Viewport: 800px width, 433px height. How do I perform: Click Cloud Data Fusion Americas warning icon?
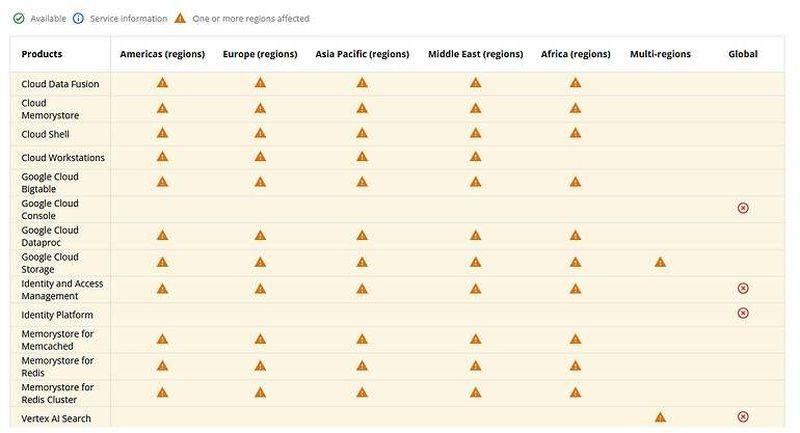[162, 83]
